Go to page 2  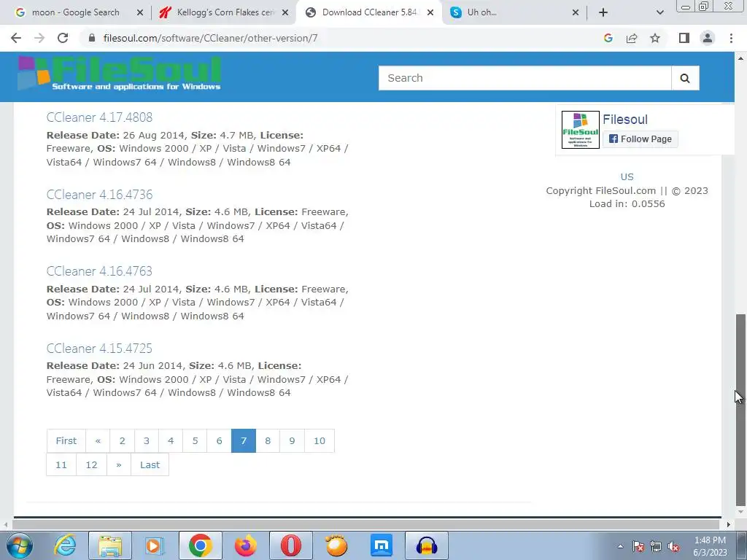pos(122,441)
